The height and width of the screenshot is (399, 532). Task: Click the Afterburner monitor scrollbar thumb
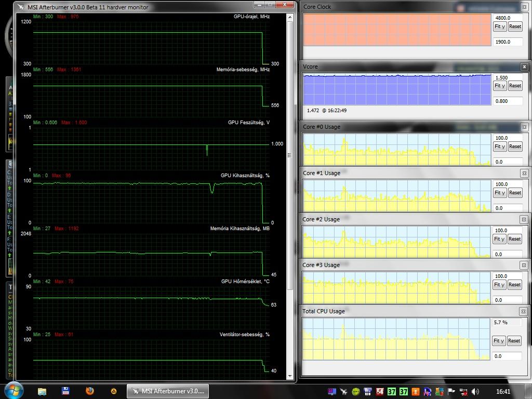(x=290, y=155)
